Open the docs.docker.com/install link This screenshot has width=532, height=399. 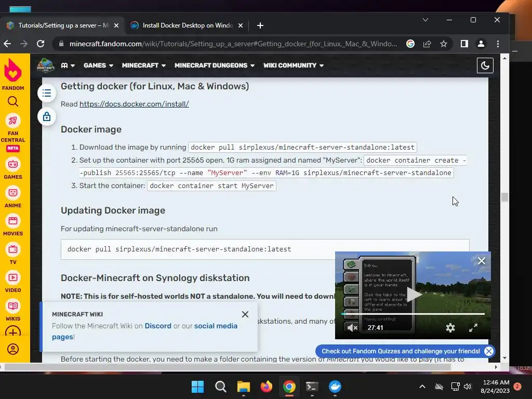click(134, 104)
